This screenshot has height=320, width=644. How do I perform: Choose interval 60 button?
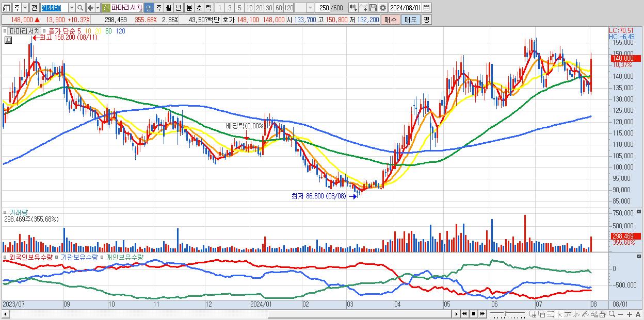click(x=279, y=8)
